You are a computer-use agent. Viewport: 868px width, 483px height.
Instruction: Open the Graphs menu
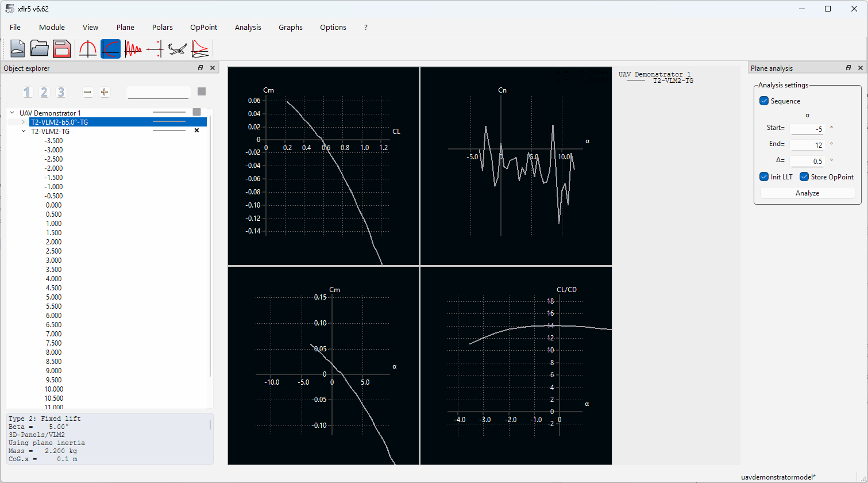(291, 27)
